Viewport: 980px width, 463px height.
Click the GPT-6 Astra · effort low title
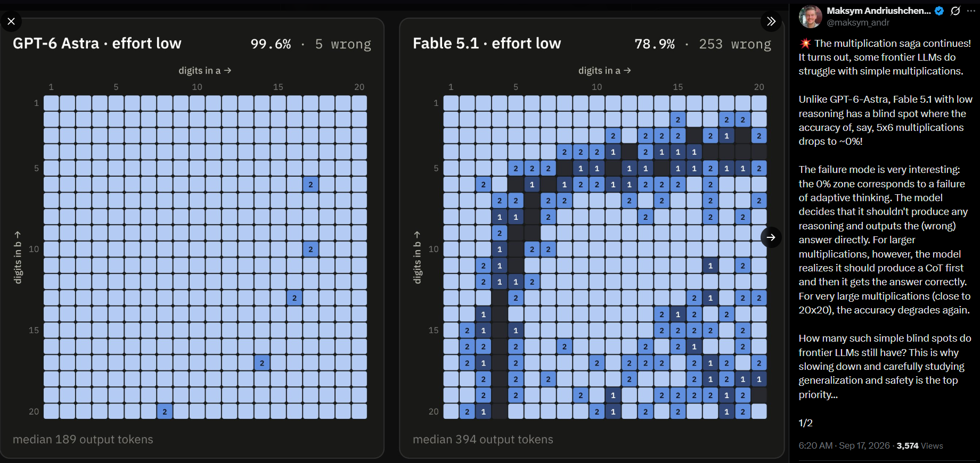97,43
